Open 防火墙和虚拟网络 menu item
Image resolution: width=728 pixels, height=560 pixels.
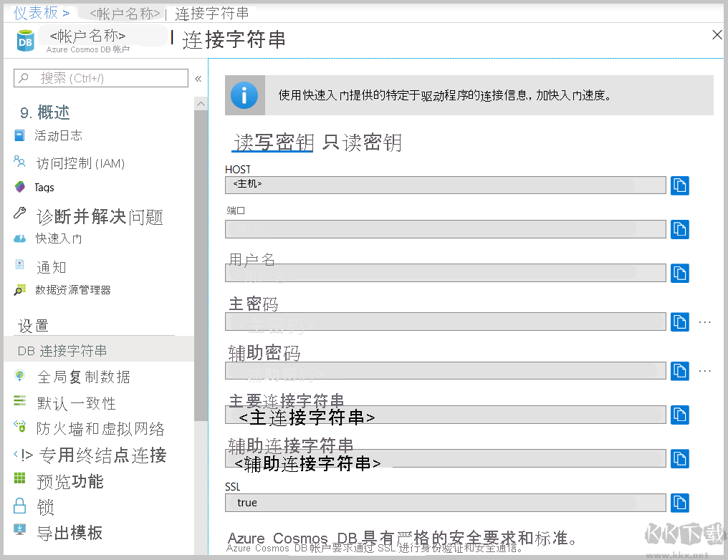(100, 429)
